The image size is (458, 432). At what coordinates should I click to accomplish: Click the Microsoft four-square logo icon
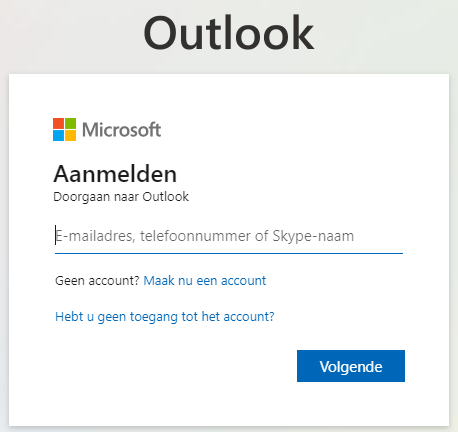tap(64, 129)
